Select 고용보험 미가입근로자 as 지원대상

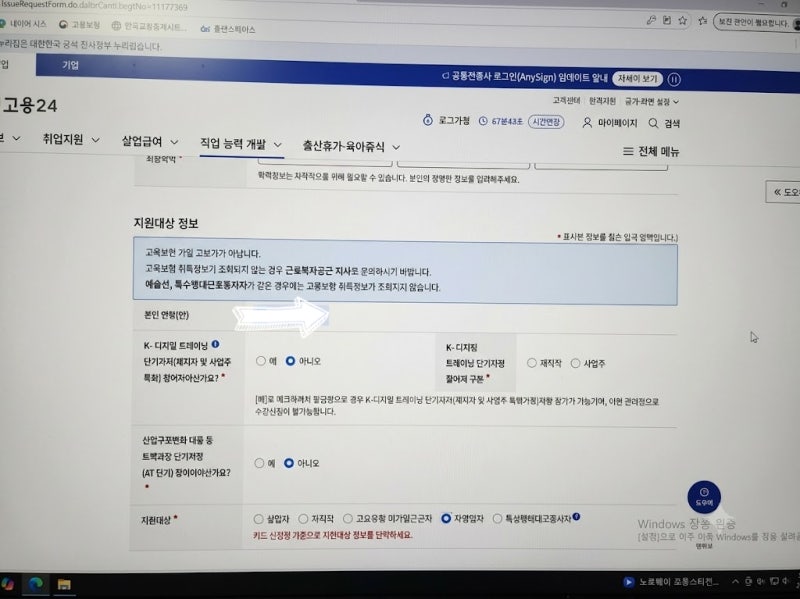[x=347, y=518]
